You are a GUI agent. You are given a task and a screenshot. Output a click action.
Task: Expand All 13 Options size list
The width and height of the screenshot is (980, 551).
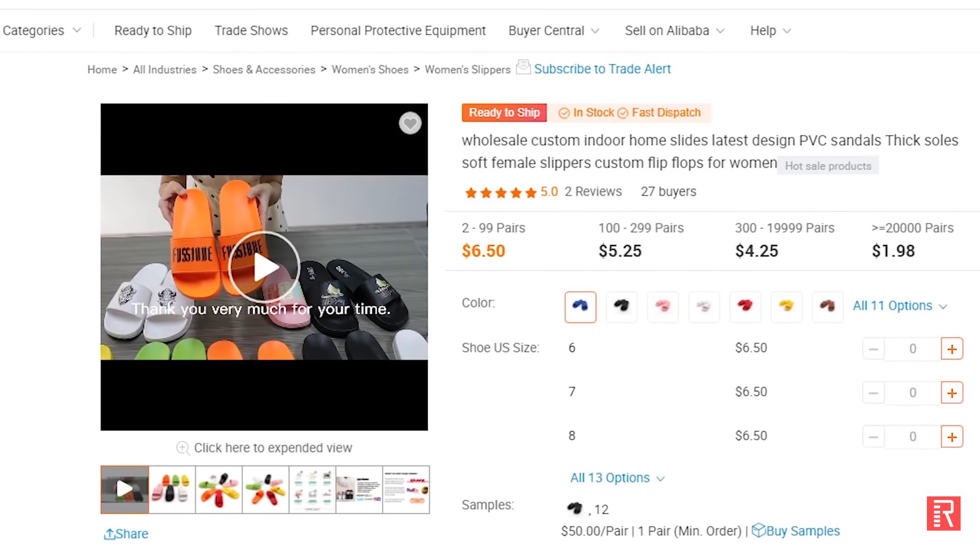pos(617,478)
